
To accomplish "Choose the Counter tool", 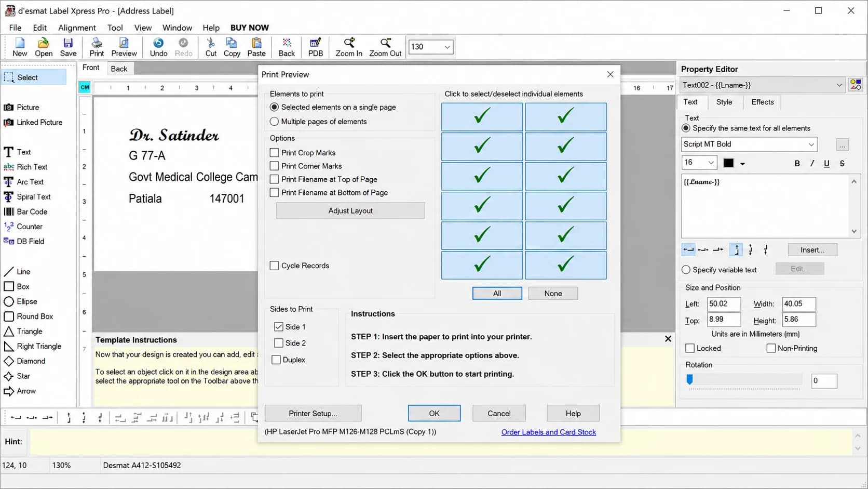I will pyautogui.click(x=23, y=227).
